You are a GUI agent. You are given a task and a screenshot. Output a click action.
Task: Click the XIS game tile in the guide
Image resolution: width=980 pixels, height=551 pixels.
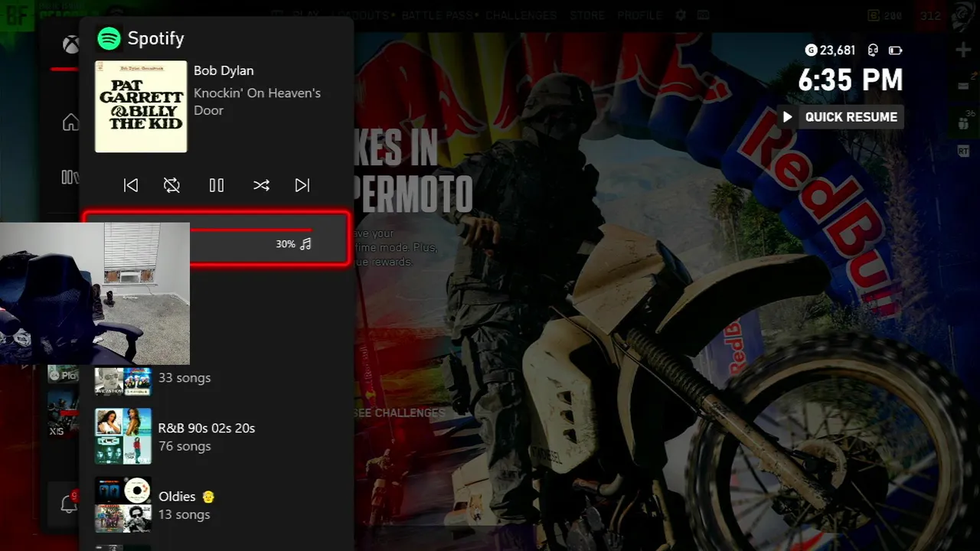[63, 413]
